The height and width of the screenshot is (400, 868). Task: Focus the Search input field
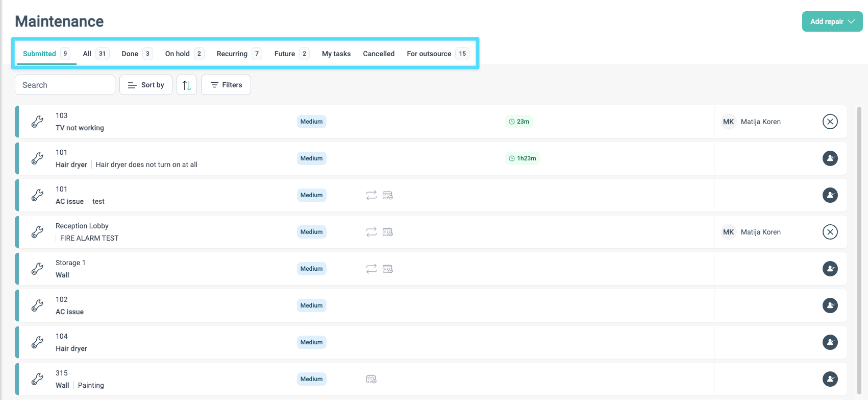(65, 85)
